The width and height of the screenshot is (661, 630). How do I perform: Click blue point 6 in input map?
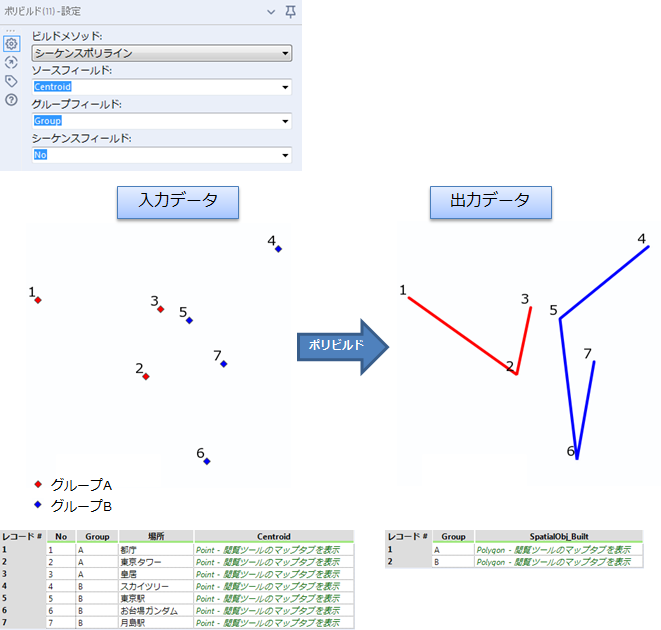[x=207, y=462]
